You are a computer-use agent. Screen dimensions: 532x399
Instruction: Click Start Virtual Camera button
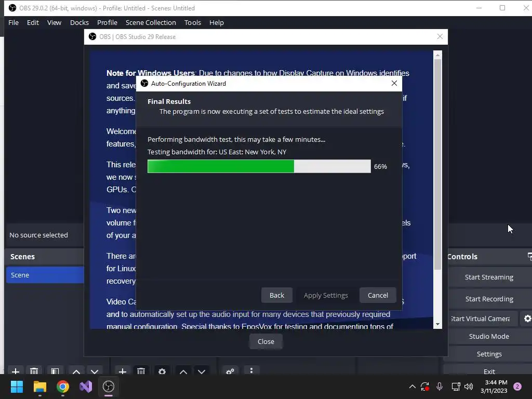point(483,318)
